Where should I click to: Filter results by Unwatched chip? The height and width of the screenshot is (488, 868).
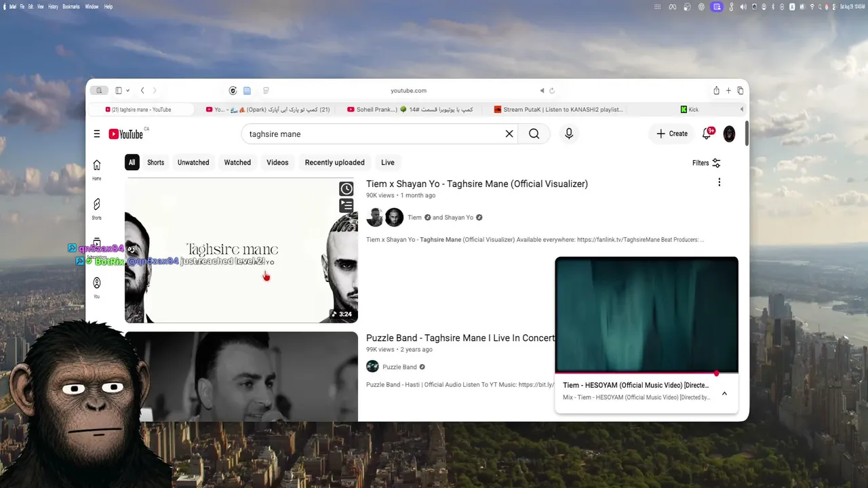point(193,163)
